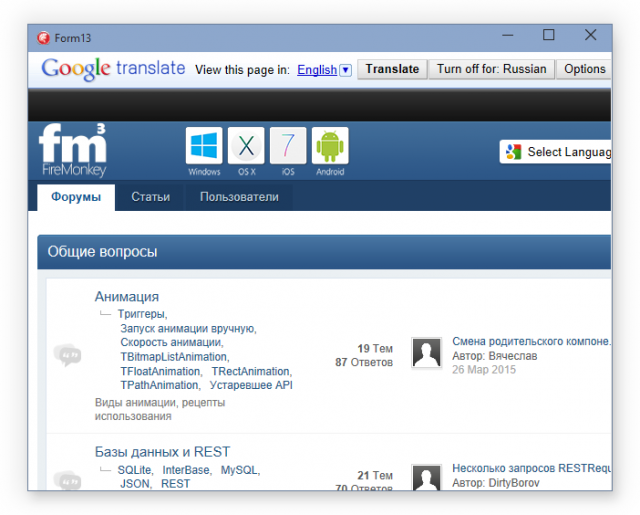Open the TPathAnimation subforum link
This screenshot has width=640, height=515.
160,385
